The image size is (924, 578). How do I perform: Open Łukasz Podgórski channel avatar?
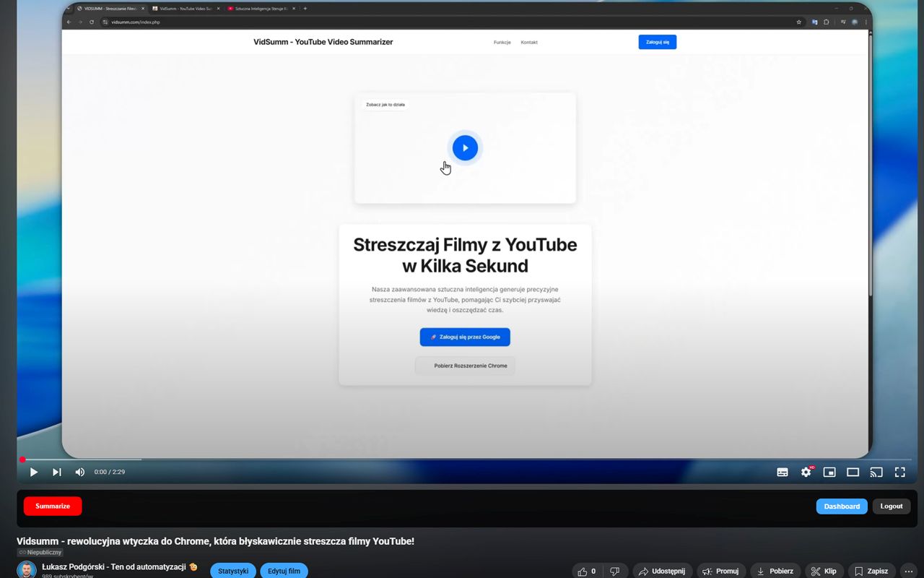tap(27, 569)
